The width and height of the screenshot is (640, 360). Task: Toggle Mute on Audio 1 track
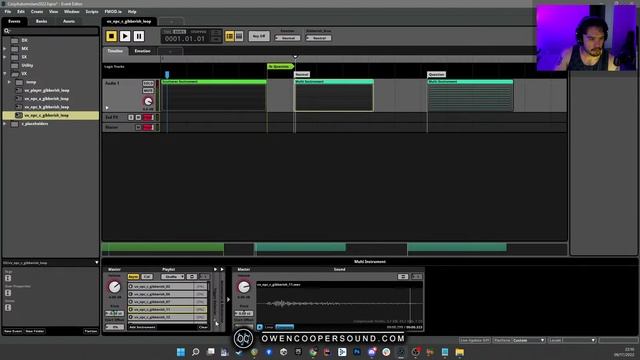[x=148, y=91]
